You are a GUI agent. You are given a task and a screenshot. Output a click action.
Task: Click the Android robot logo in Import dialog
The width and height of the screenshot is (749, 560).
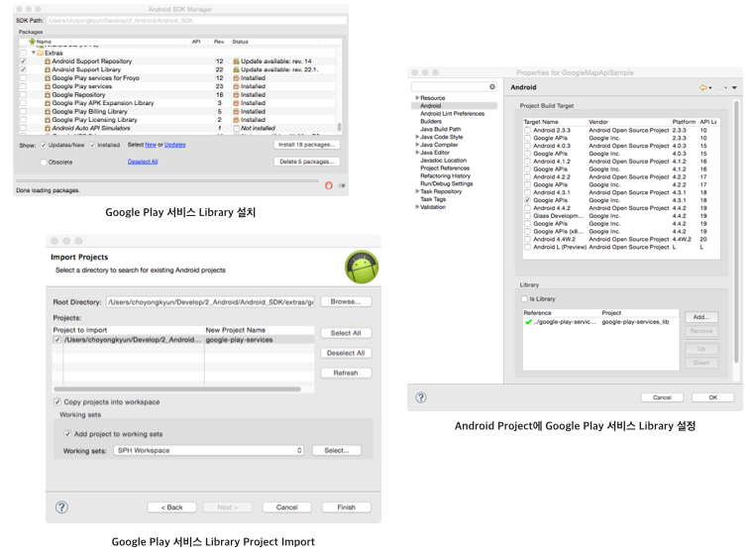pyautogui.click(x=361, y=266)
